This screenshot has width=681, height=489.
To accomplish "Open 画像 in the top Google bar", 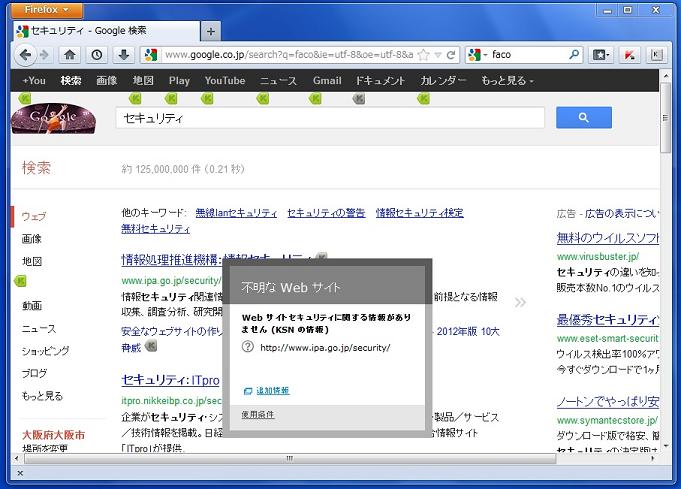I will [x=107, y=81].
